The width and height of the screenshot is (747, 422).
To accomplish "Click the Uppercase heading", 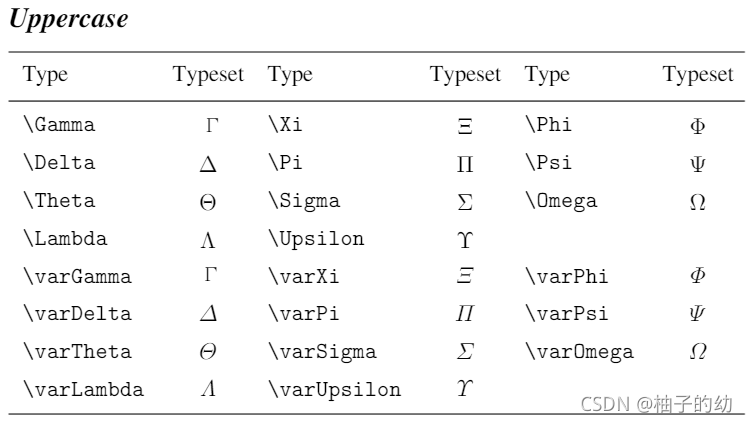I will [x=69, y=20].
